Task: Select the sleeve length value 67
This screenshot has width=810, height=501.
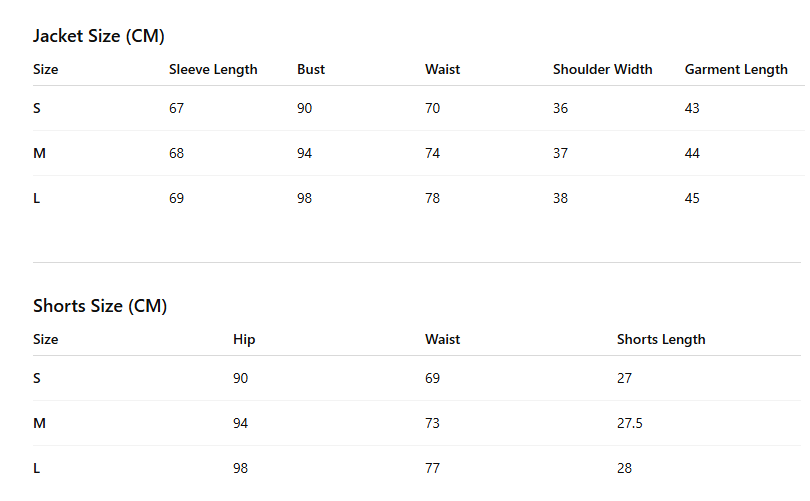Action: point(176,108)
